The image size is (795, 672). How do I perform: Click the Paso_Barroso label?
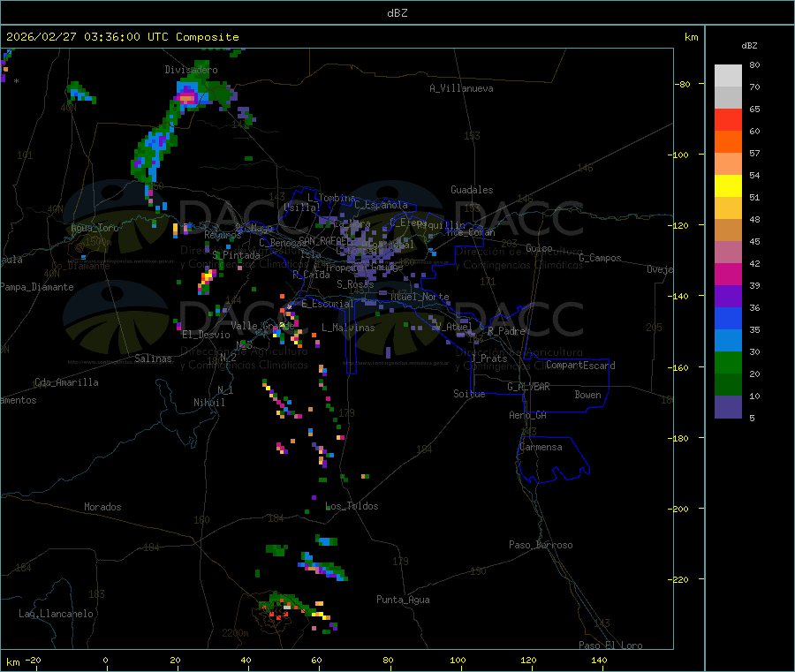[x=541, y=545]
